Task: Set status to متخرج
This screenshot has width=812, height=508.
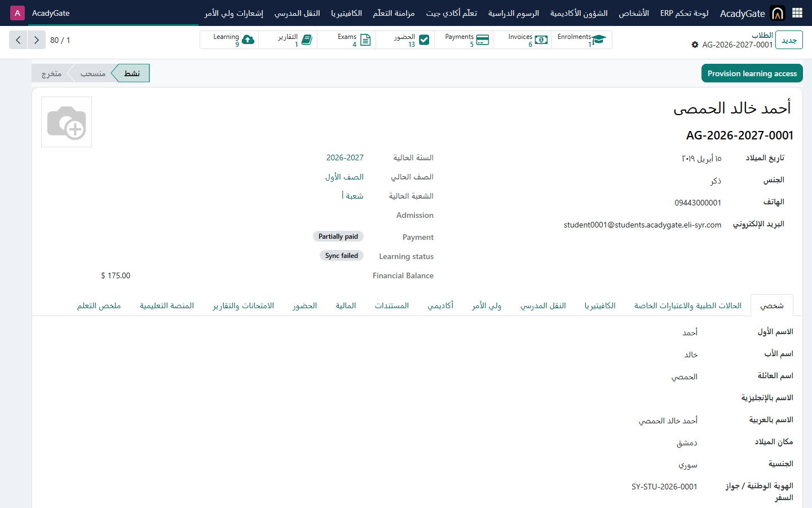Action: tap(51, 73)
